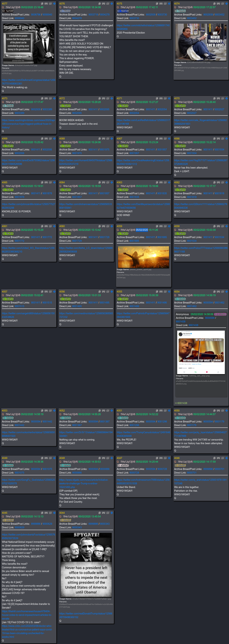This screenshot has height=644, width=229.
Task: Click the 05/02/2020 date on post 4059
Action: [142, 230]
